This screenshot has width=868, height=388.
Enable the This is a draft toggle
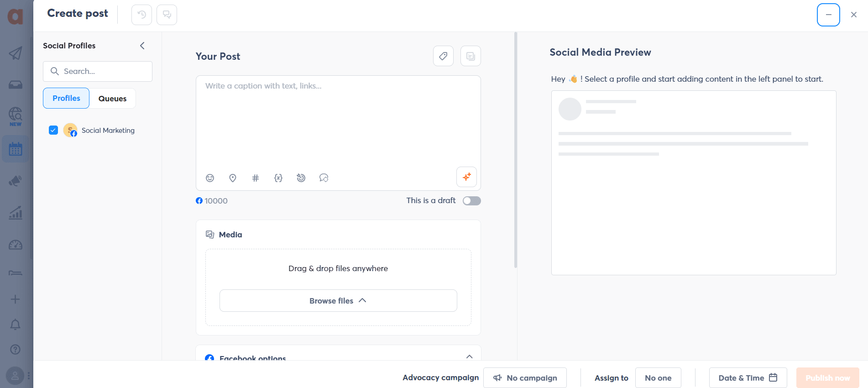point(471,201)
